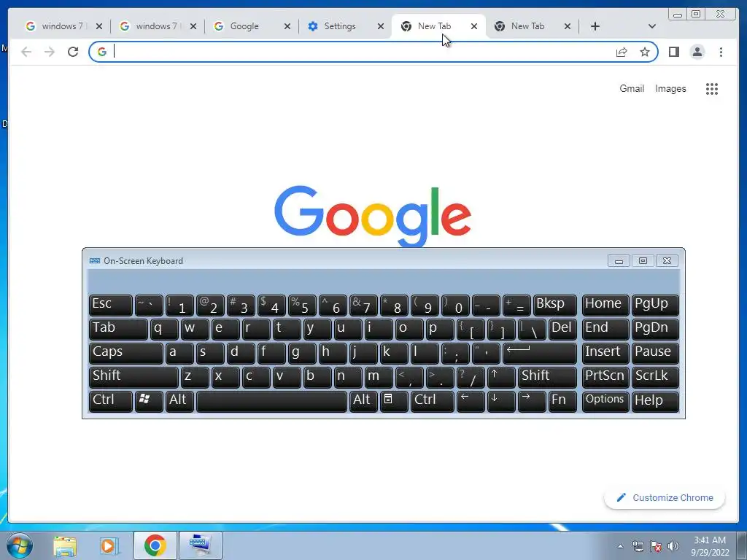Click the Windows logo key on the keyboard

(149, 402)
